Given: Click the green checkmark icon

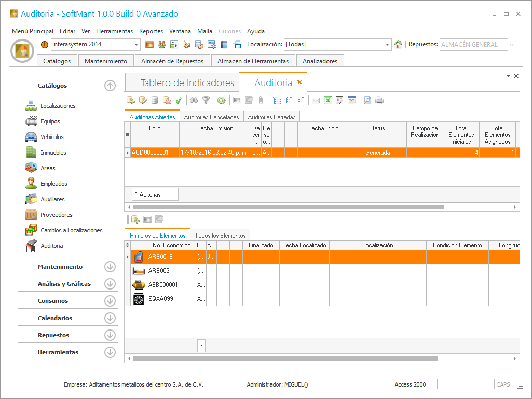Looking at the screenshot, I should pyautogui.click(x=179, y=101).
